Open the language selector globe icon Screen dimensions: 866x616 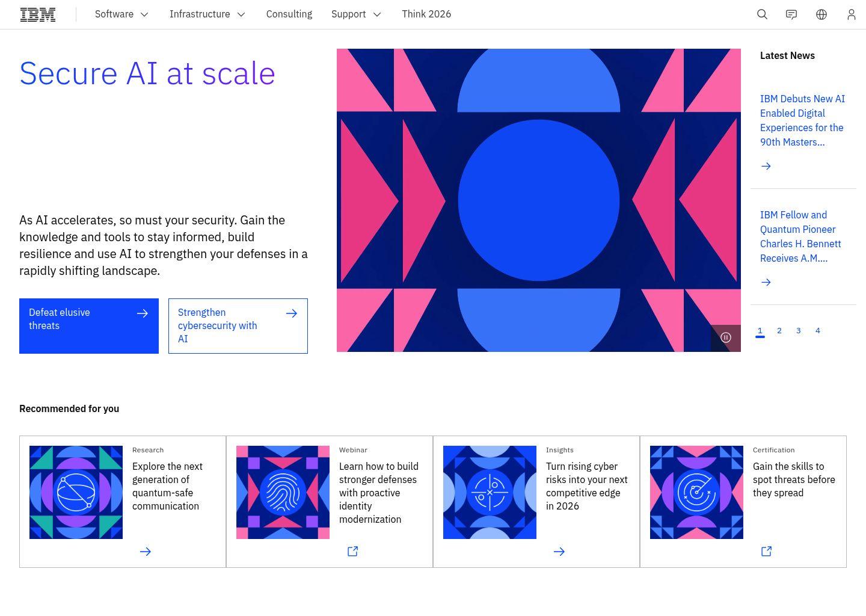[x=821, y=14]
